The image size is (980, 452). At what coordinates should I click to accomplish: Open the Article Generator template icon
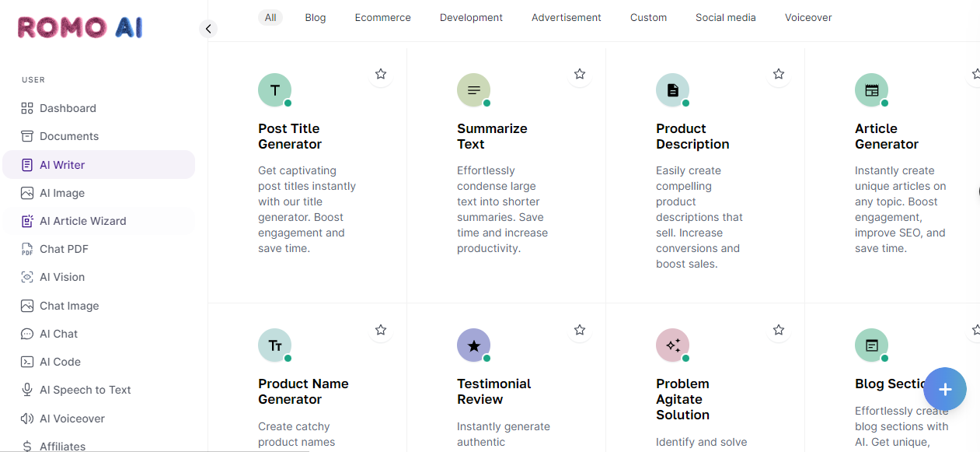871,90
